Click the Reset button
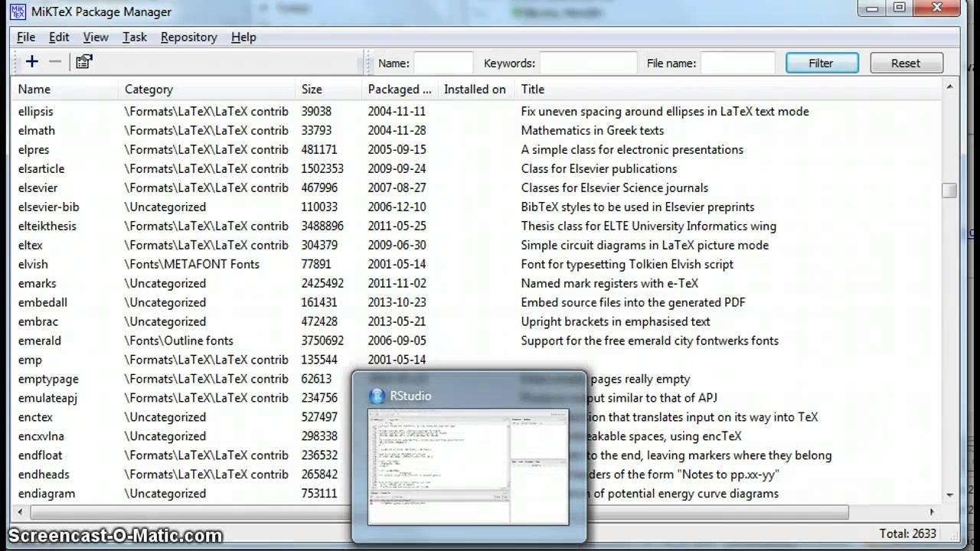980x551 pixels. [906, 63]
